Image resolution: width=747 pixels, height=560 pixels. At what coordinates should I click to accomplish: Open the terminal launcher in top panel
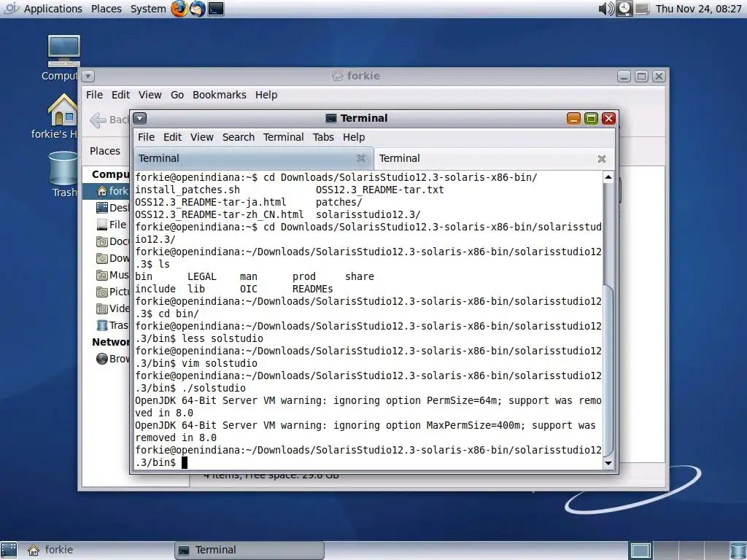coord(216,9)
